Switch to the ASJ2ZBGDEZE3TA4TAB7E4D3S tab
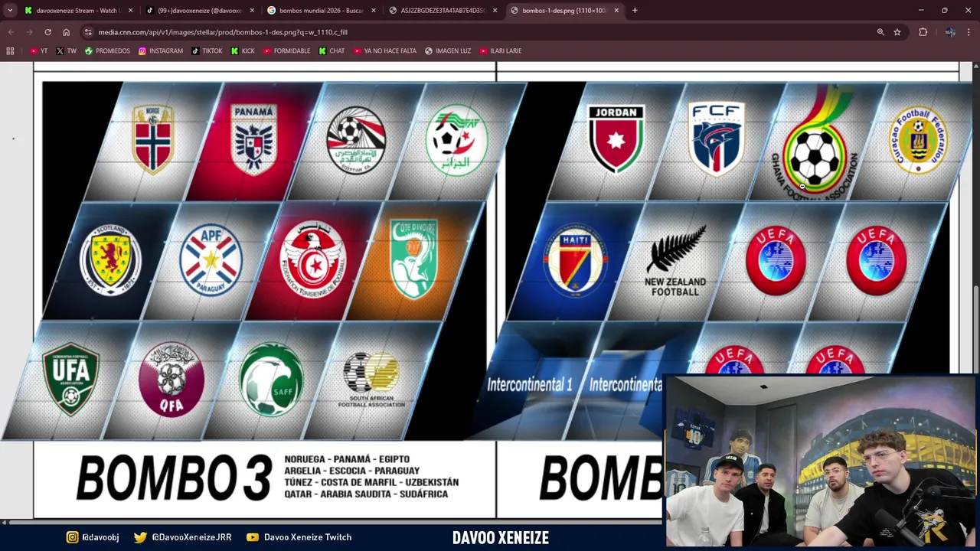The width and height of the screenshot is (980, 551). click(x=442, y=11)
